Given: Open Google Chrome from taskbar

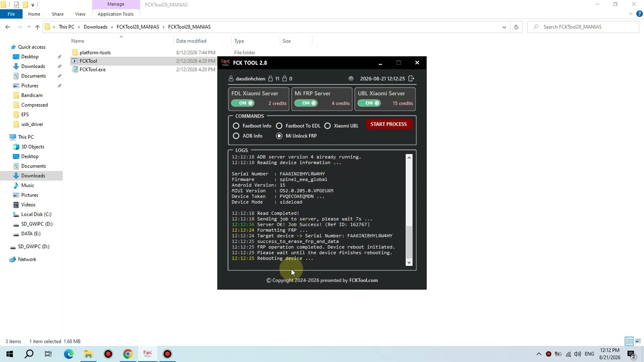Looking at the screenshot, I should [128, 354].
